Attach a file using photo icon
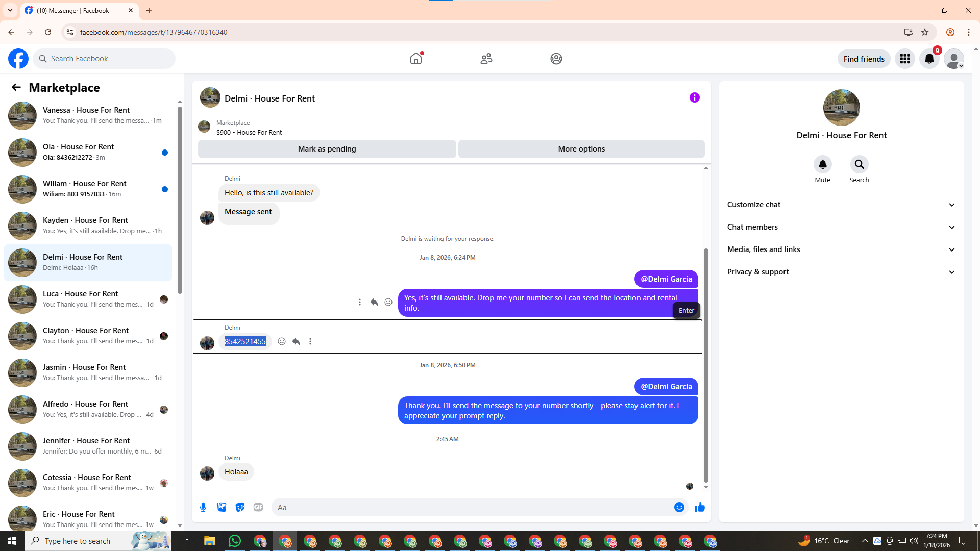 pos(222,507)
